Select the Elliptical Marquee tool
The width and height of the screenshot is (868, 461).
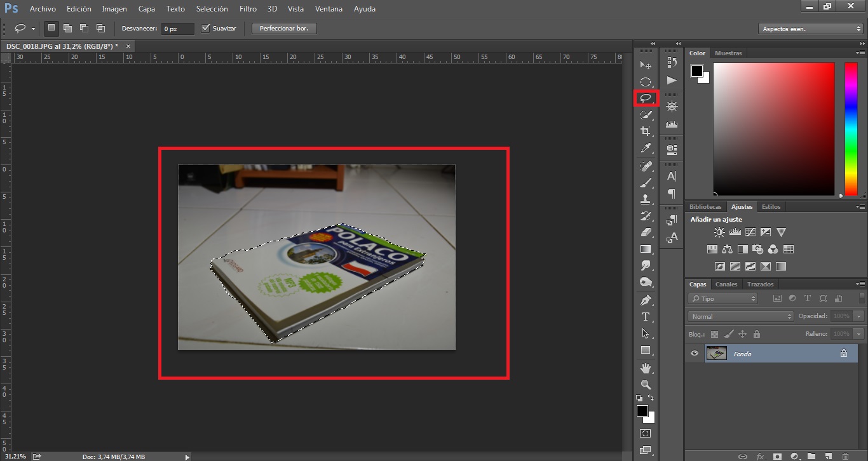pyautogui.click(x=646, y=82)
